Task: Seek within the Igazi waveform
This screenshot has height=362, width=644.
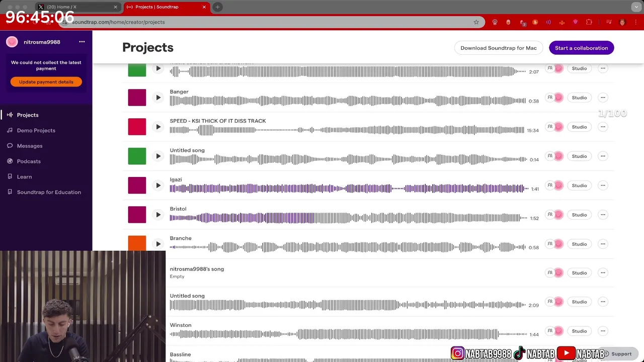Action: [349, 189]
